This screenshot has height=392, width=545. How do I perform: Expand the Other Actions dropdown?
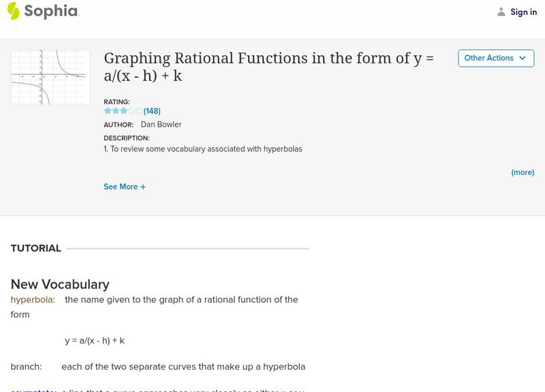tap(495, 58)
